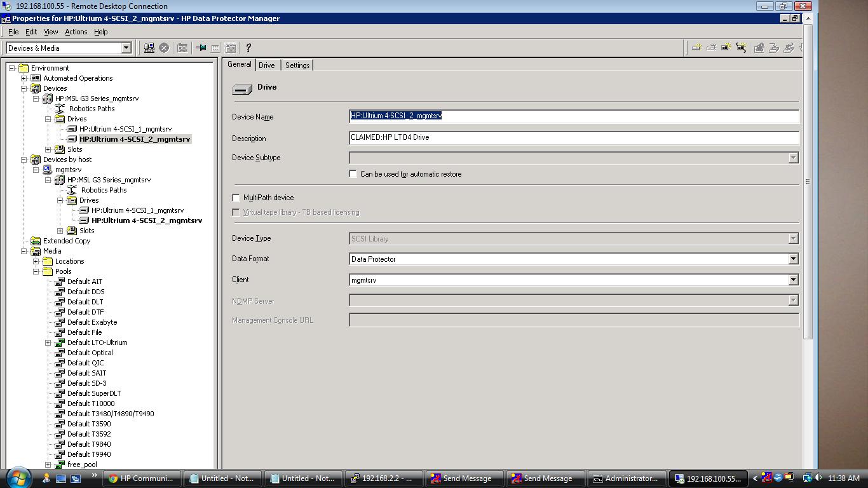This screenshot has height=488, width=868.
Task: Click the Remote Desktop vertical scrollbar
Action: tap(808, 181)
